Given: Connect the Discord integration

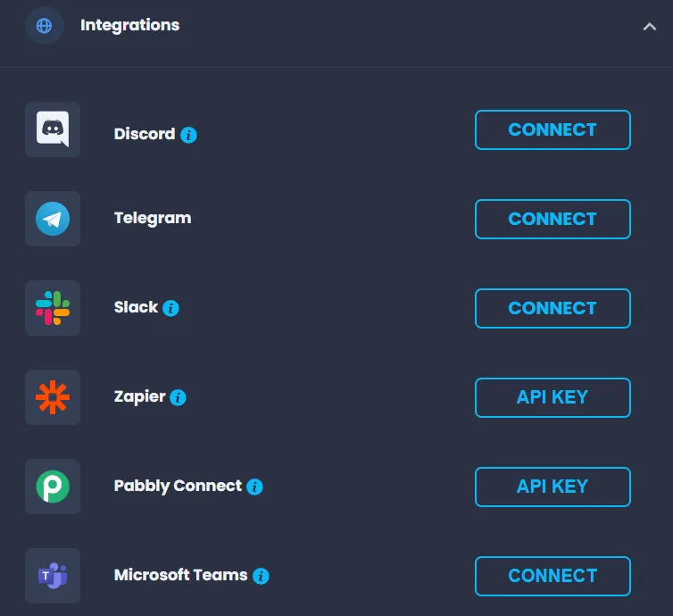Looking at the screenshot, I should pos(553,129).
